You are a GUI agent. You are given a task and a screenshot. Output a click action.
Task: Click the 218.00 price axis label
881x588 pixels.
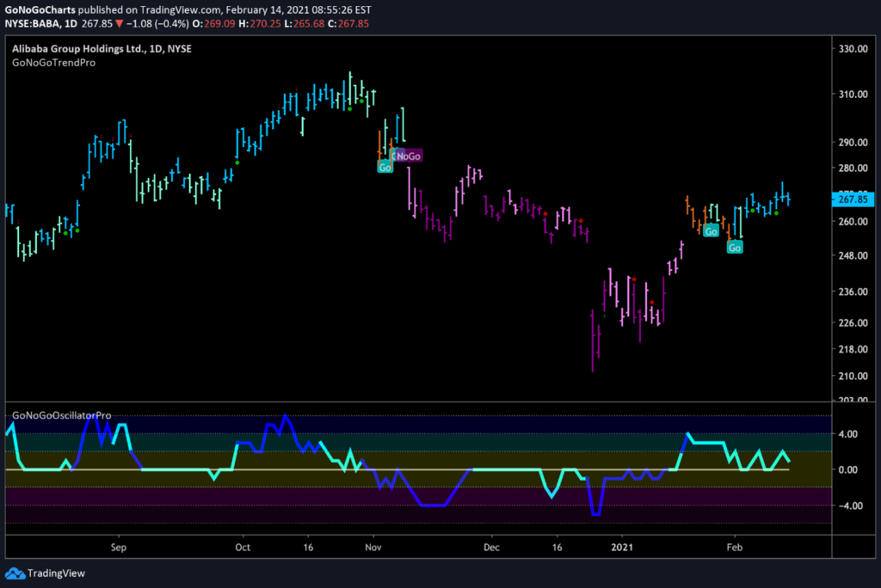(x=853, y=349)
